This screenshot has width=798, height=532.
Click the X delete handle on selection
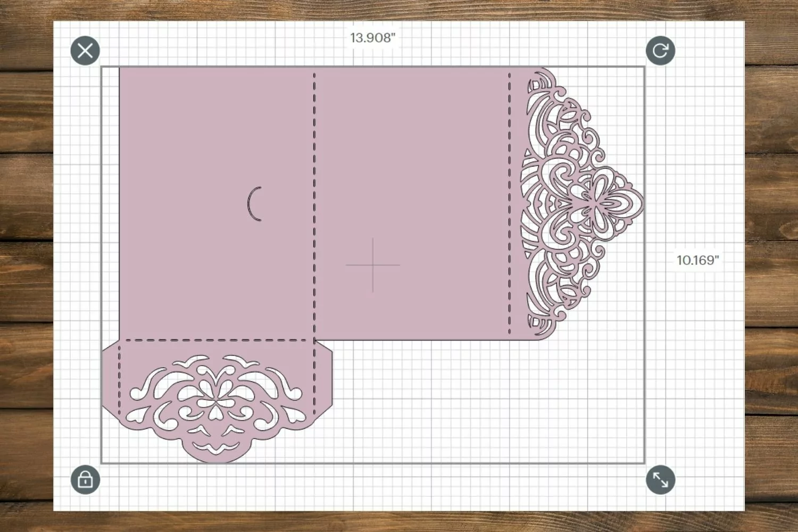coord(85,51)
